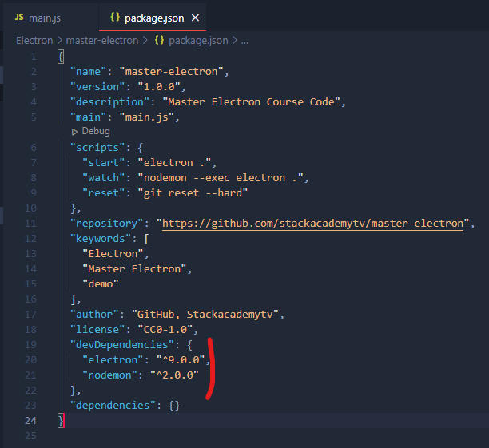Click the "watch" script key
The height and width of the screenshot is (448, 489).
coord(104,178)
